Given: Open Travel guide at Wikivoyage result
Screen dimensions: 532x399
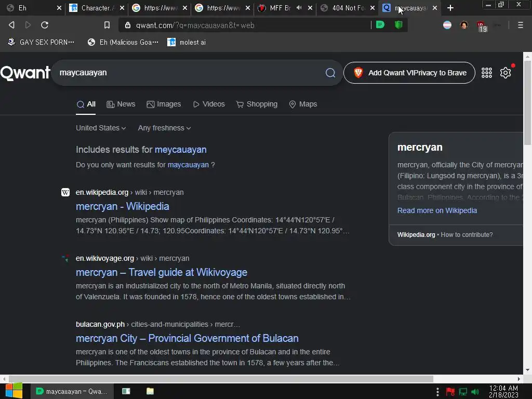Looking at the screenshot, I should [162, 272].
